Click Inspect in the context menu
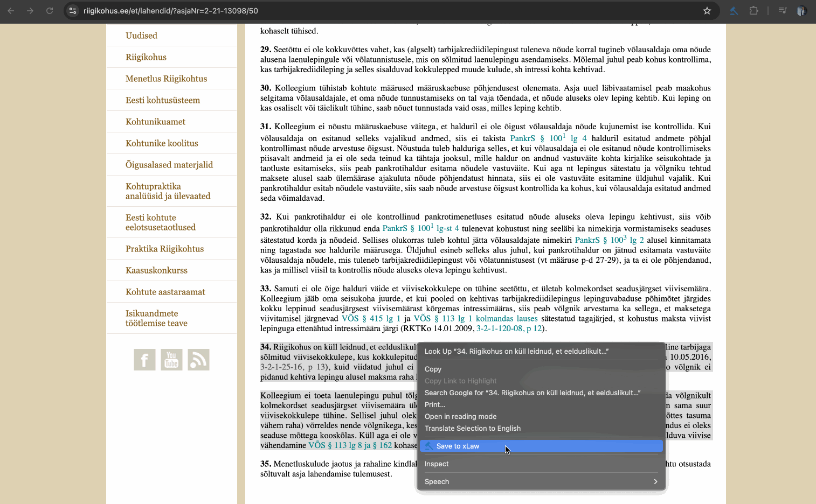This screenshot has width=816, height=504. tap(437, 464)
